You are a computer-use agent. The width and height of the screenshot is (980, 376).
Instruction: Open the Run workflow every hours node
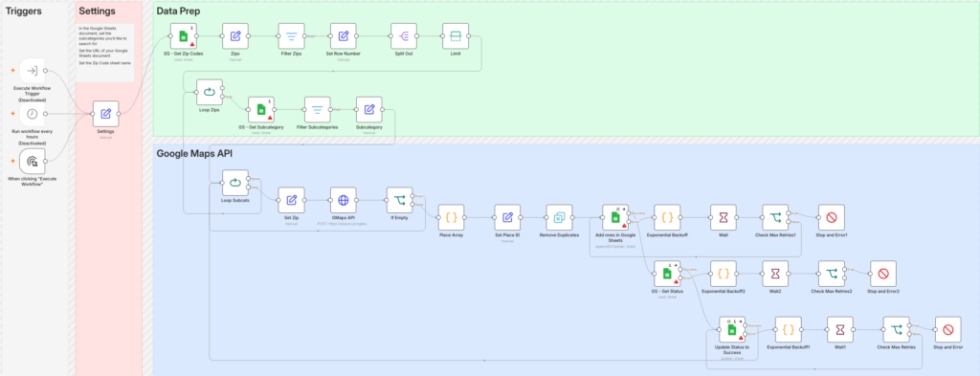coord(32,114)
